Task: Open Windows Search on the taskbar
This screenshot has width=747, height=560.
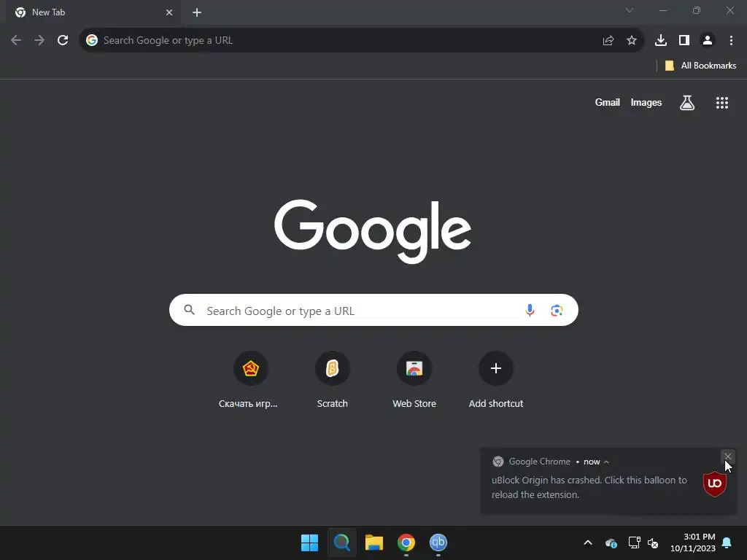Action: [x=341, y=542]
